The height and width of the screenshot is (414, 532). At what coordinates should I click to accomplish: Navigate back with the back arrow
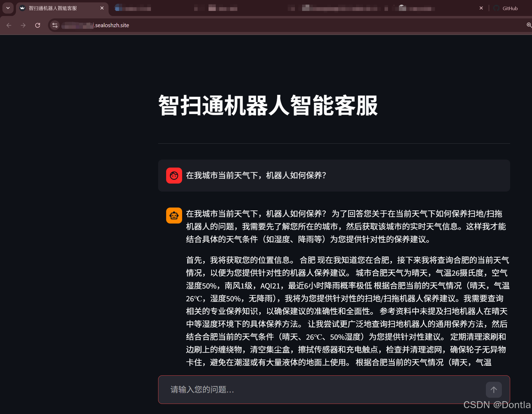9,25
